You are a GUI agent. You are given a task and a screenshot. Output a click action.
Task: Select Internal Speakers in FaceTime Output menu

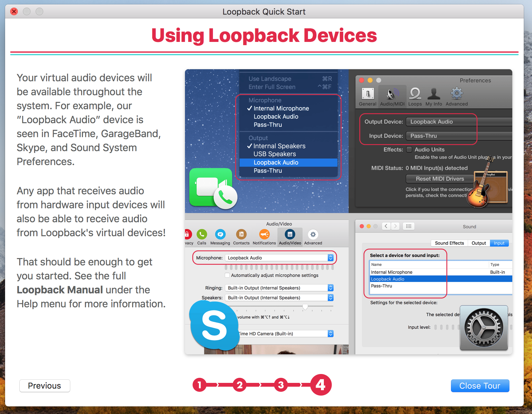289,146
